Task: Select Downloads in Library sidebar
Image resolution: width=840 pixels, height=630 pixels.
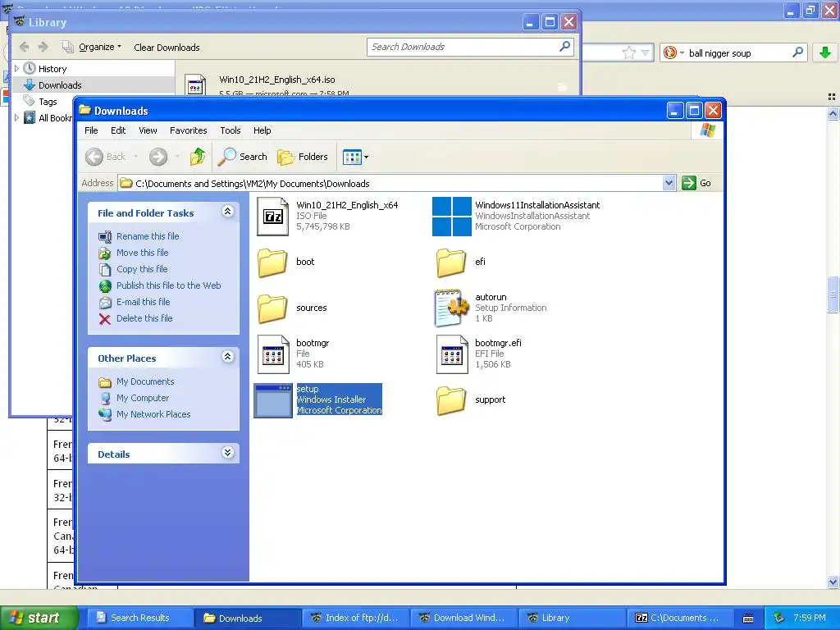Action: tap(59, 85)
